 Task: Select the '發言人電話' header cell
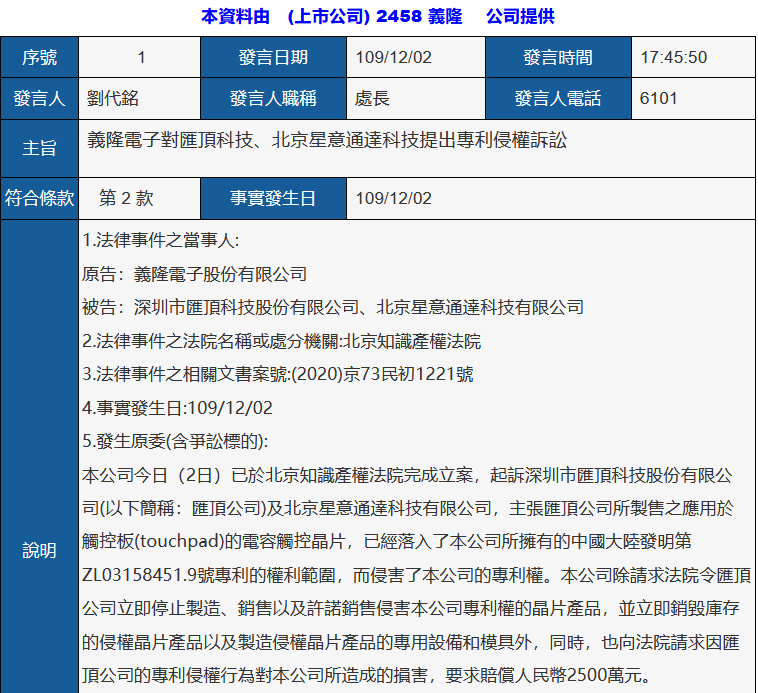click(x=558, y=99)
